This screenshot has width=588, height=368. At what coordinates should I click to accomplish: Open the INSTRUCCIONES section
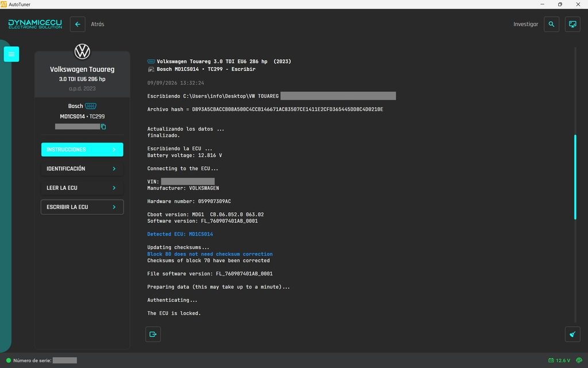click(x=82, y=149)
